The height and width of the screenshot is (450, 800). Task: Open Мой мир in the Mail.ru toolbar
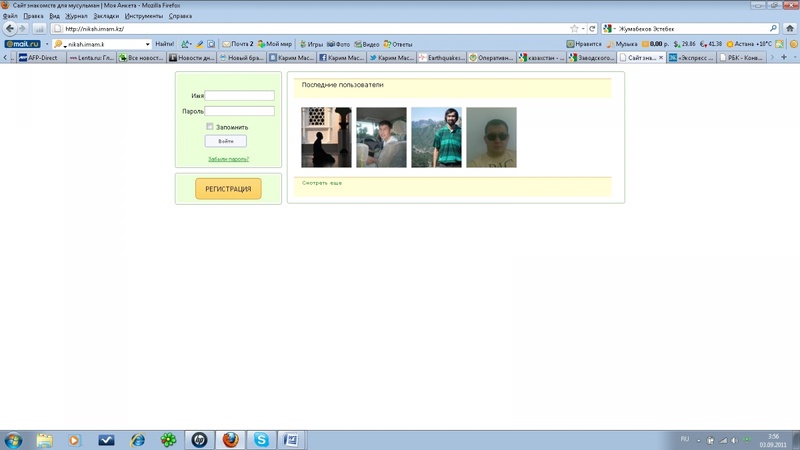click(x=276, y=44)
